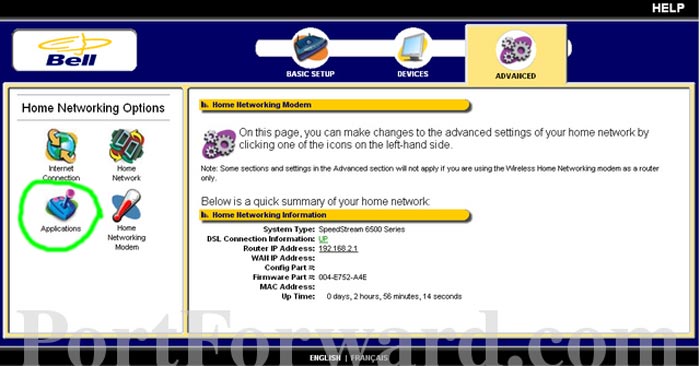Click the Advanced gears icon

(x=516, y=50)
